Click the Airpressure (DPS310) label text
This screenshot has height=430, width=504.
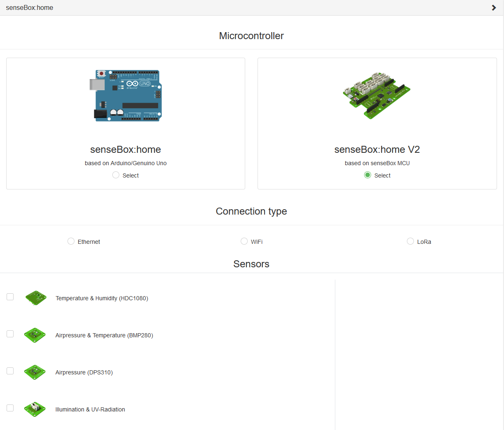pyautogui.click(x=84, y=372)
